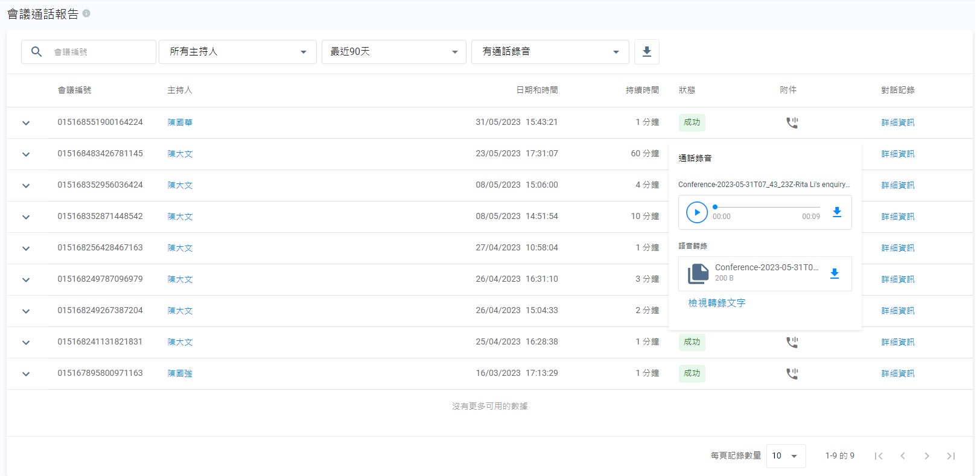Open recording attachment for conference 015168551900164224

tap(792, 123)
